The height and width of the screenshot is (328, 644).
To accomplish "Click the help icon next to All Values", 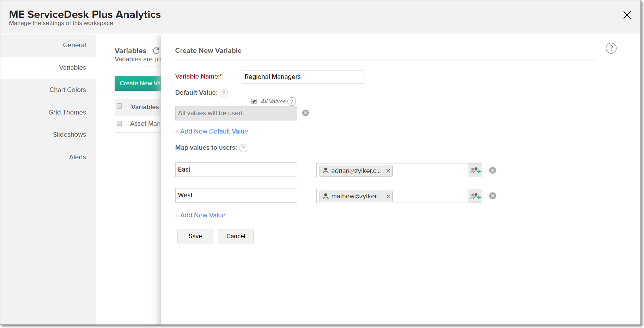I will pyautogui.click(x=292, y=101).
